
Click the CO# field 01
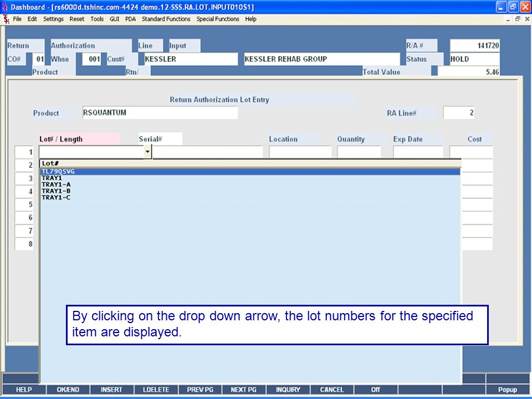[38, 59]
